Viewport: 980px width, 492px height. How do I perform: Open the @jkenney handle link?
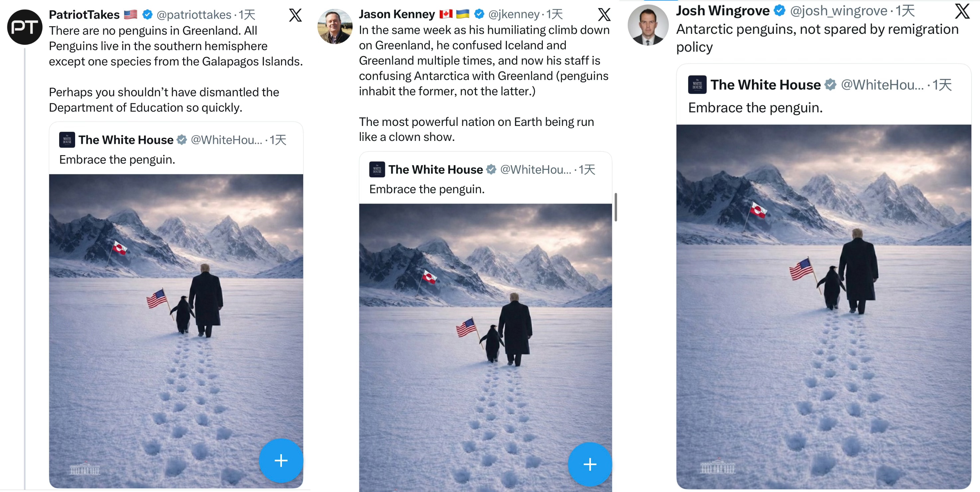coord(514,14)
